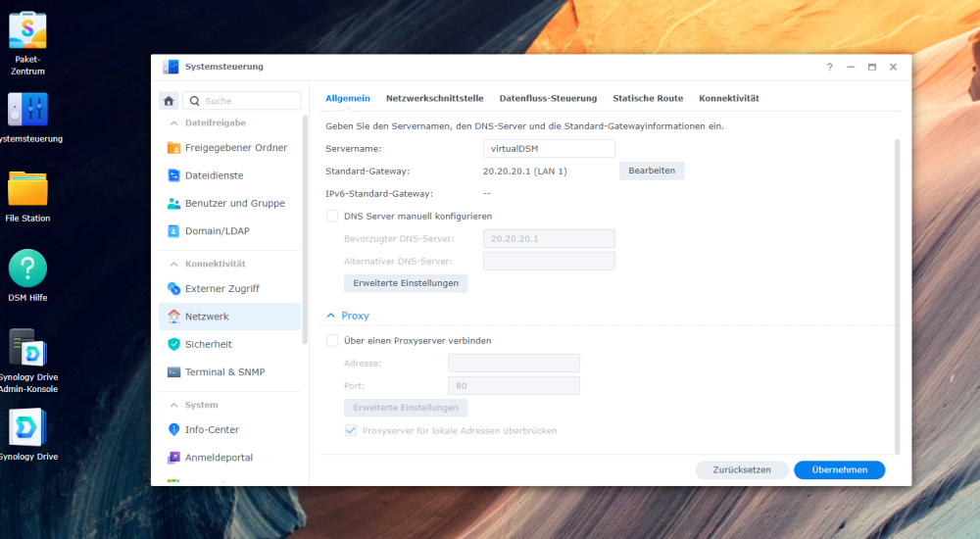Click the search magnifier icon

click(194, 101)
